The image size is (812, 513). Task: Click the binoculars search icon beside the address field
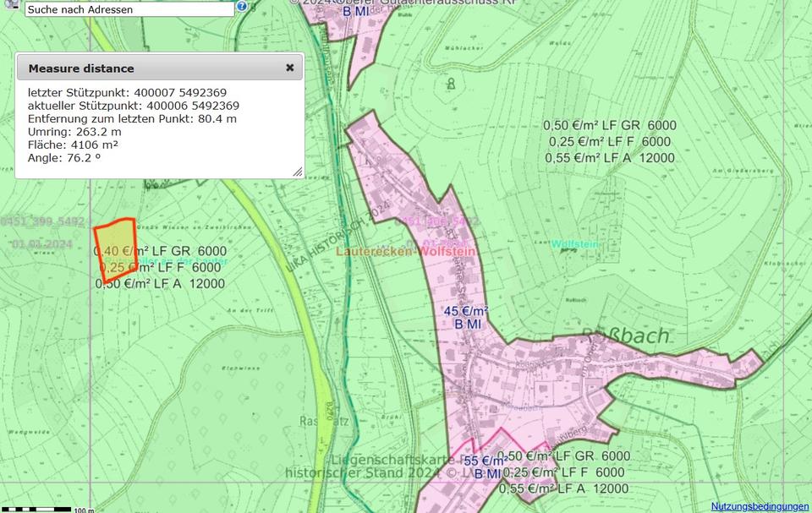[x=10, y=7]
